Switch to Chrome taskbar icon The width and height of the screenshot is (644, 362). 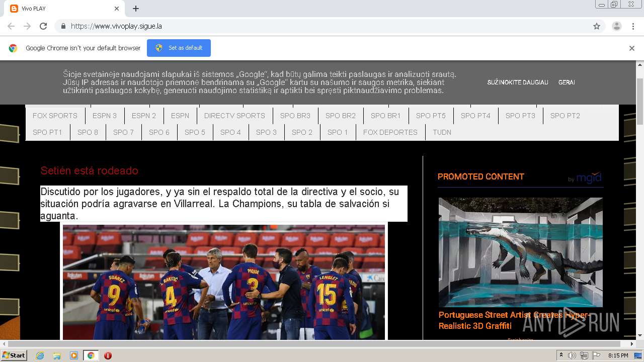tap(91, 355)
